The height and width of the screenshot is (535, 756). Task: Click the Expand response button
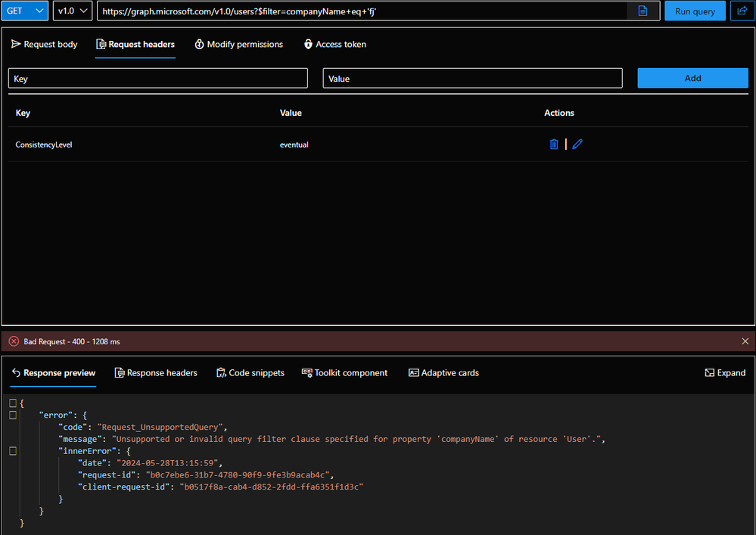tap(725, 373)
